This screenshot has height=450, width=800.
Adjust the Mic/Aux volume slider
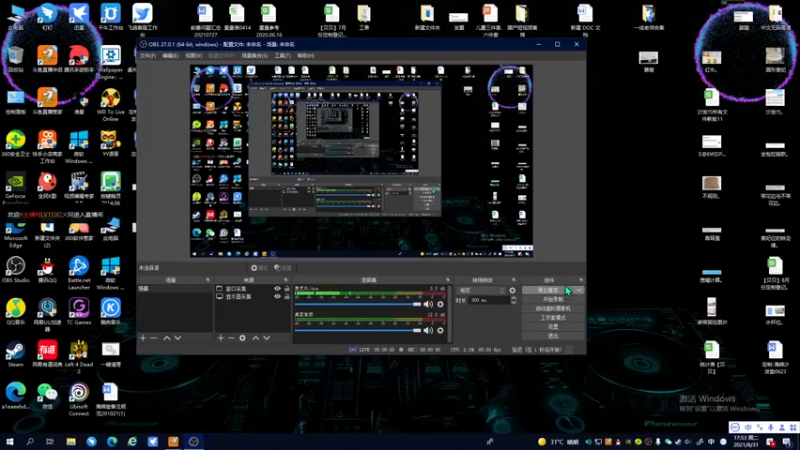358,304
